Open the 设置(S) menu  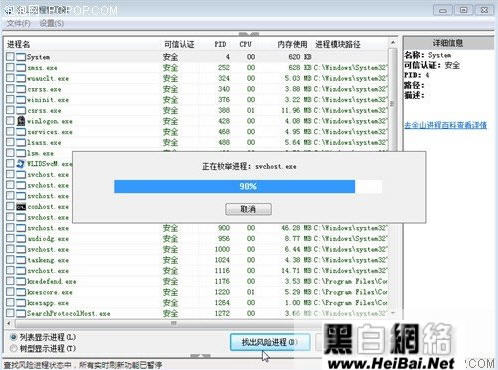pos(52,23)
